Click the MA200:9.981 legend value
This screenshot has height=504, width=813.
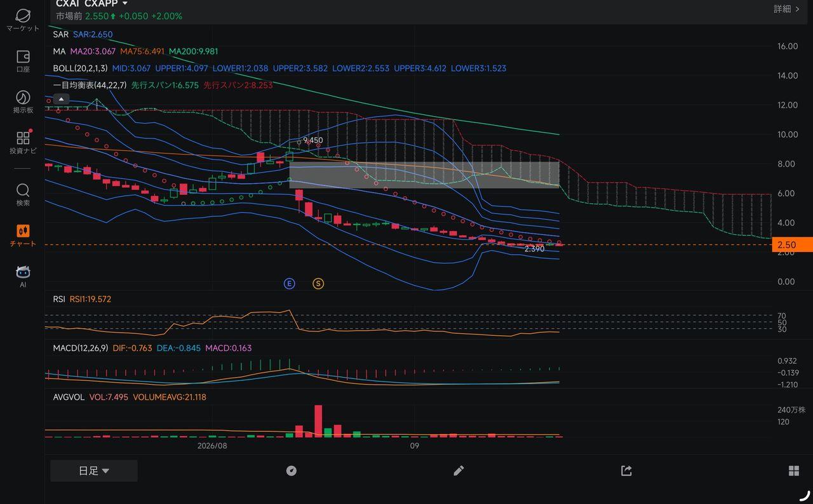[193, 51]
